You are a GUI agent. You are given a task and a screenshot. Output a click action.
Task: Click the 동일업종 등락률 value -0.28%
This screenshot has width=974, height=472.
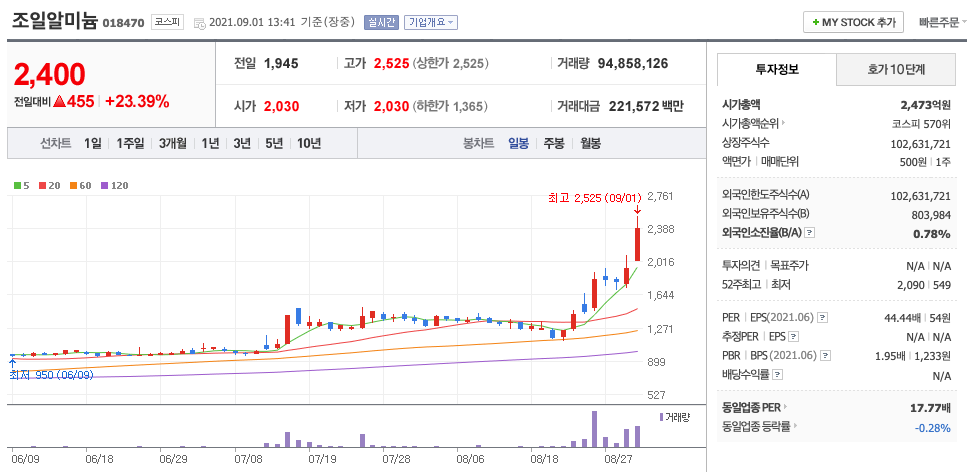pos(932,427)
